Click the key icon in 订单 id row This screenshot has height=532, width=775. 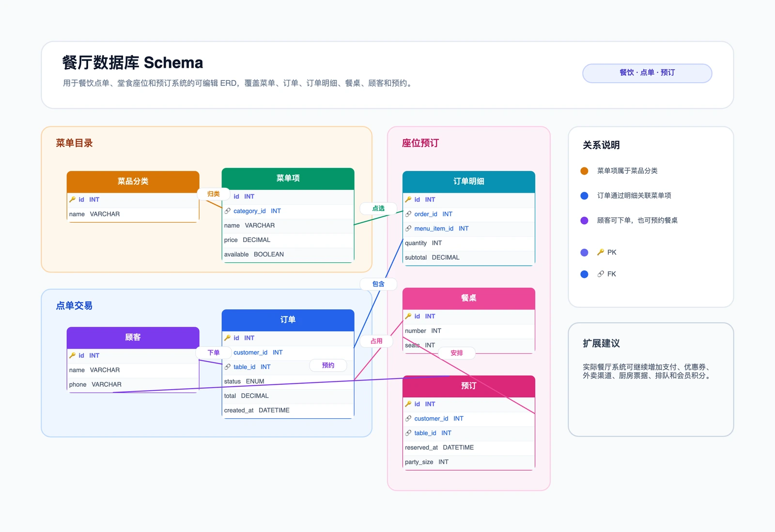(227, 338)
